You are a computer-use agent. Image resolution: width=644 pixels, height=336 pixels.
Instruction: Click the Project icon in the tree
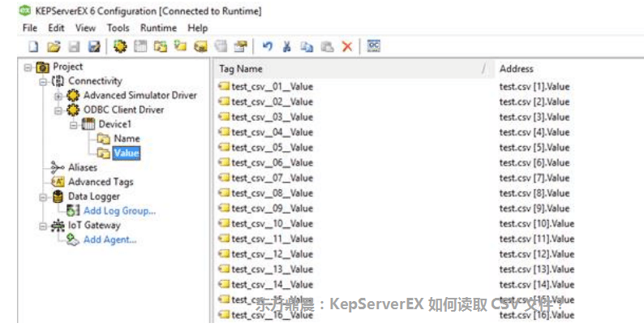pos(42,67)
